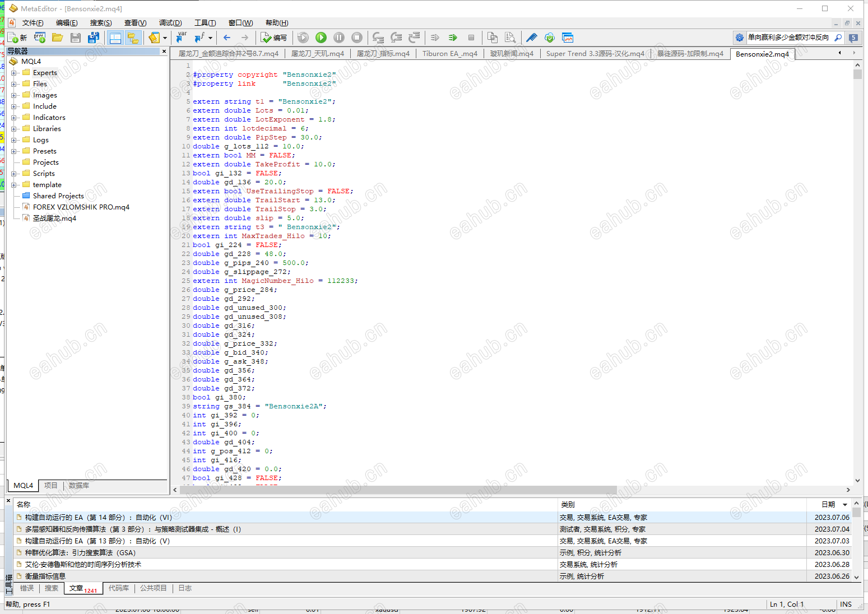Navigate back with the left arrow
The width and height of the screenshot is (868, 614).
(227, 38)
